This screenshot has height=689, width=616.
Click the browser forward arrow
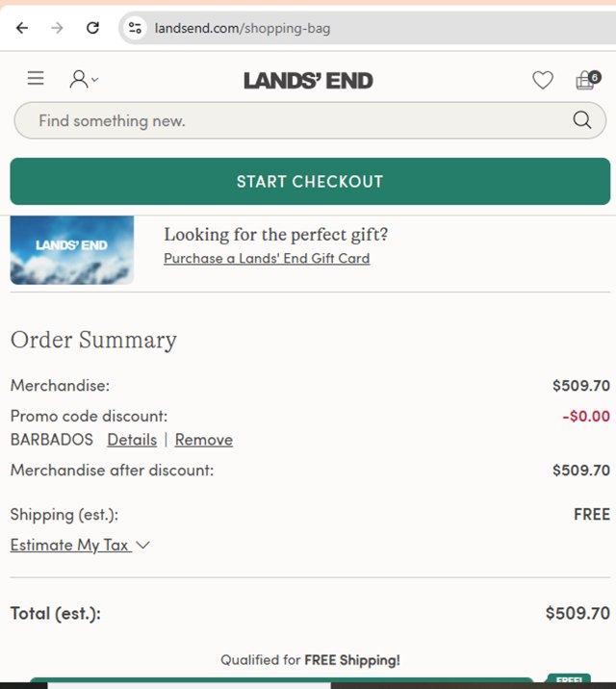tap(57, 28)
